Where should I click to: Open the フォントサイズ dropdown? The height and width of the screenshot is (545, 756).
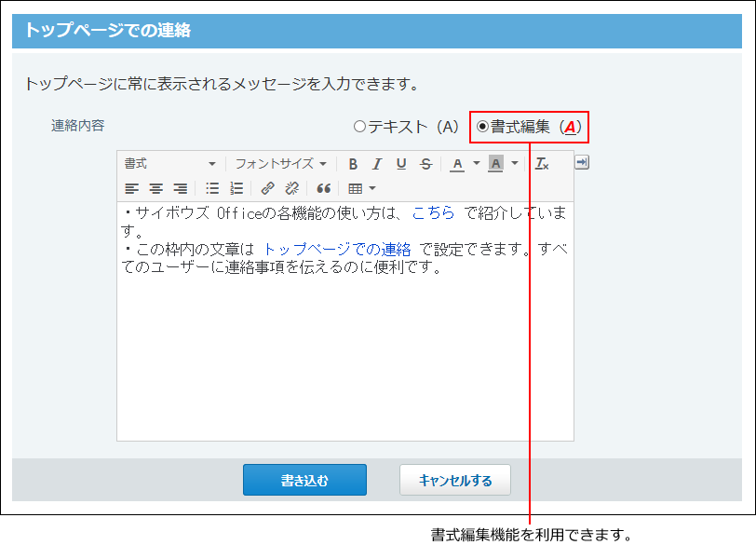(x=281, y=164)
